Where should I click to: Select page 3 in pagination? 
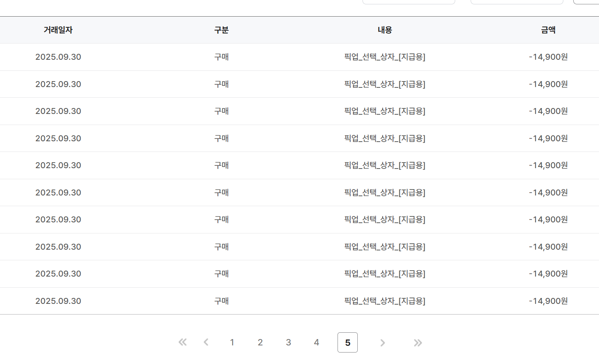coord(288,342)
